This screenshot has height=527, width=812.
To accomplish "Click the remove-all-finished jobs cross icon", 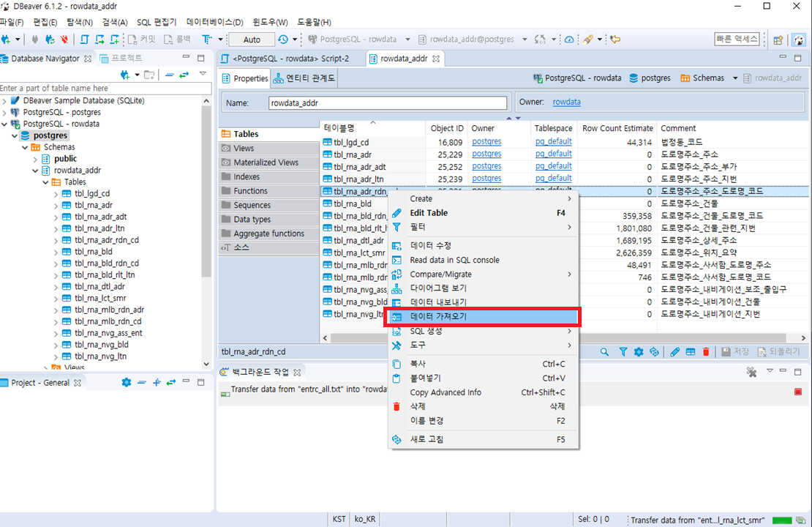I will tap(751, 372).
